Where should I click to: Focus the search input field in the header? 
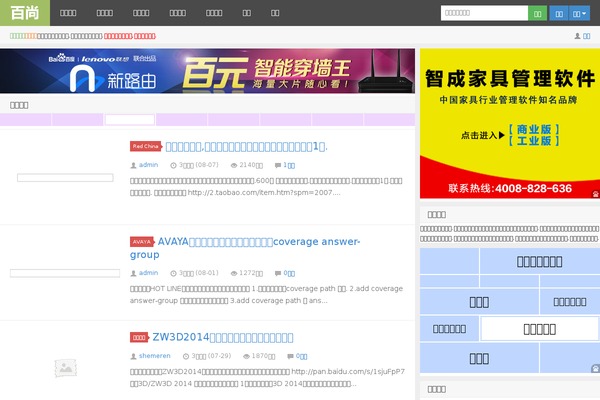tap(484, 13)
